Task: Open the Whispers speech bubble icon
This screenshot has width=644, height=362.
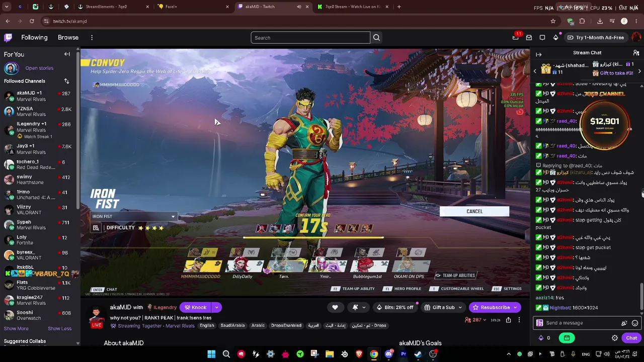Action: click(x=542, y=38)
